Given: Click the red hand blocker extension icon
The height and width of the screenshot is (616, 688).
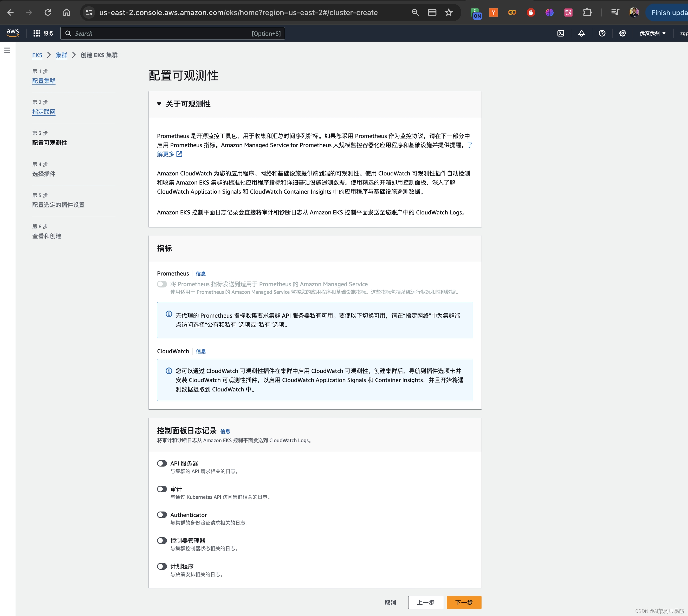Looking at the screenshot, I should coord(530,12).
